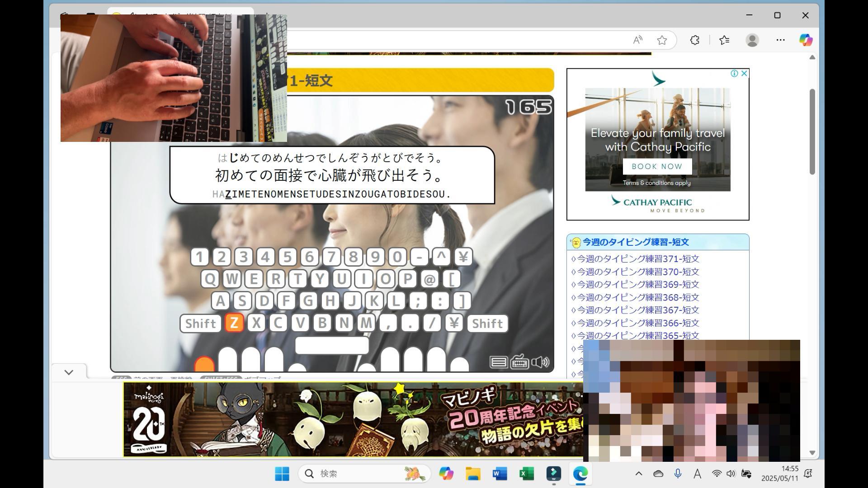This screenshot has height=488, width=868.
Task: Toggle the typing game sound speaker icon
Action: [x=540, y=362]
